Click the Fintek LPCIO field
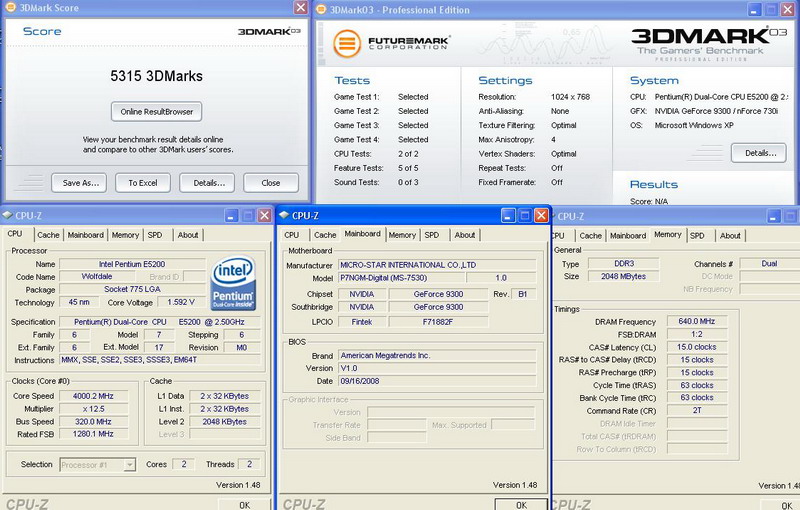The image size is (800, 510). click(x=362, y=322)
